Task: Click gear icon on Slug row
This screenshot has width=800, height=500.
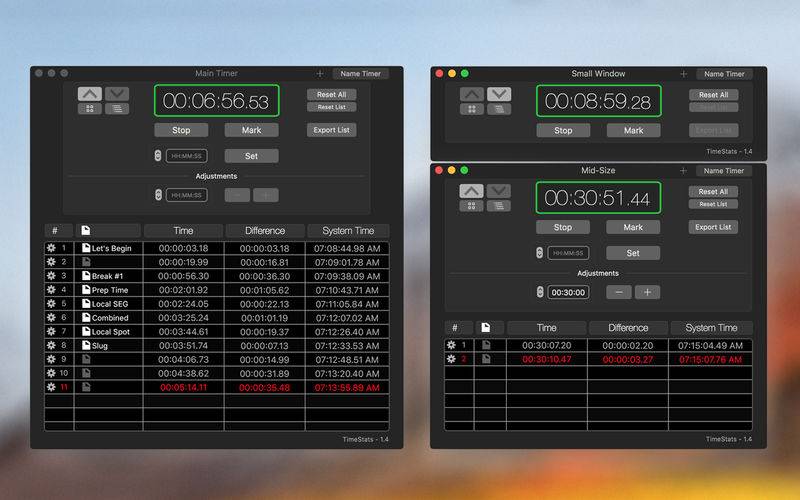Action: pyautogui.click(x=51, y=345)
